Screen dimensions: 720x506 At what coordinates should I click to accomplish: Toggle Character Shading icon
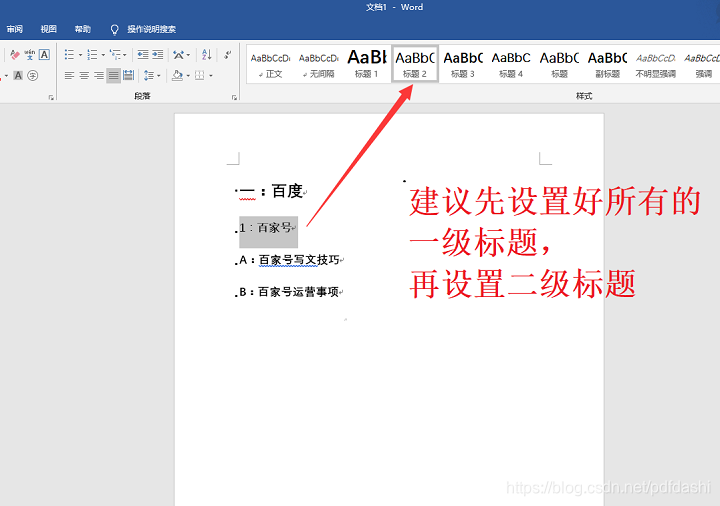18,75
